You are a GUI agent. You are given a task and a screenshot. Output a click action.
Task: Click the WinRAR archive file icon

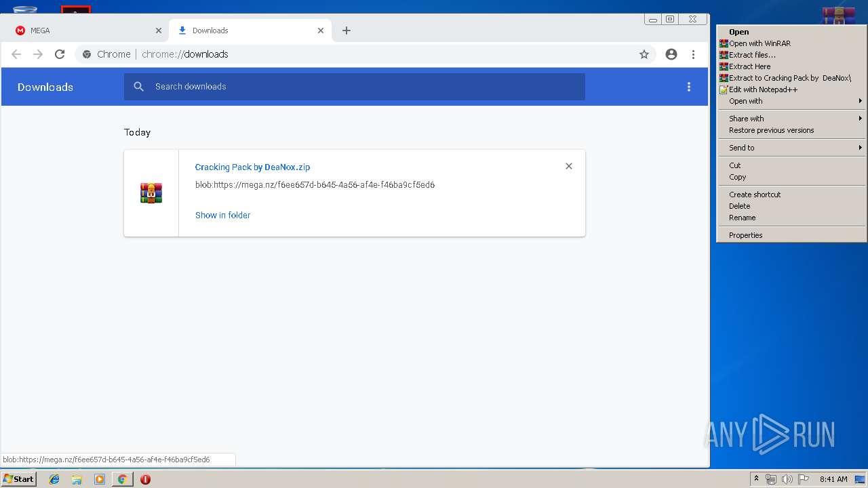[x=151, y=193]
